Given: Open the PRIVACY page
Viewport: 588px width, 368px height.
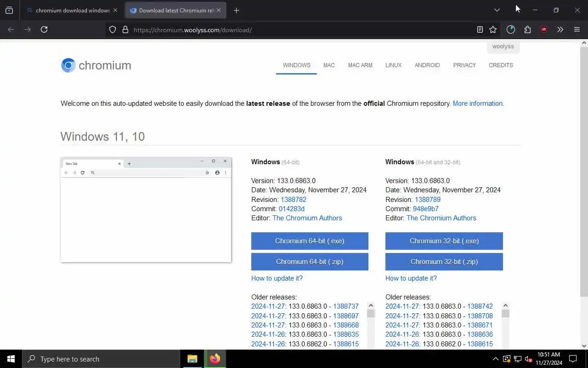Looking at the screenshot, I should pyautogui.click(x=464, y=65).
